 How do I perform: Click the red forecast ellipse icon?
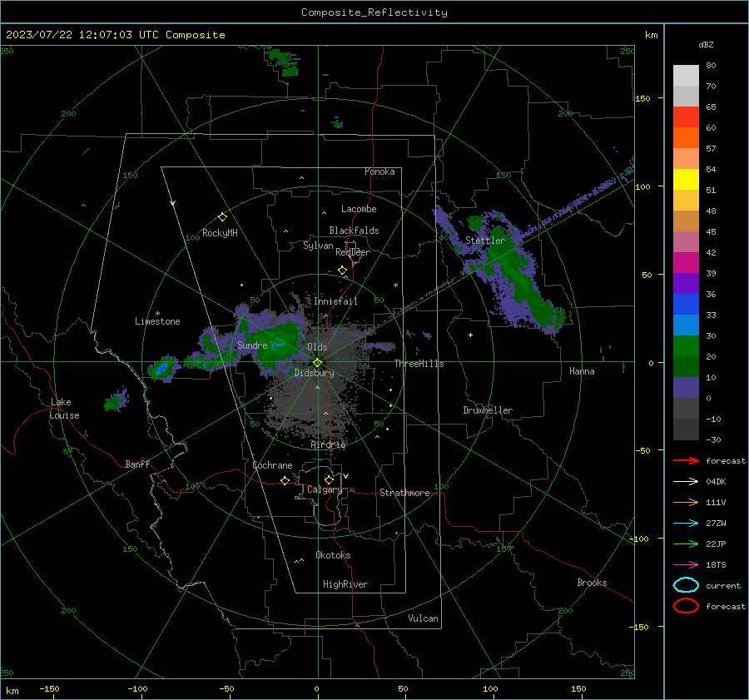[686, 606]
